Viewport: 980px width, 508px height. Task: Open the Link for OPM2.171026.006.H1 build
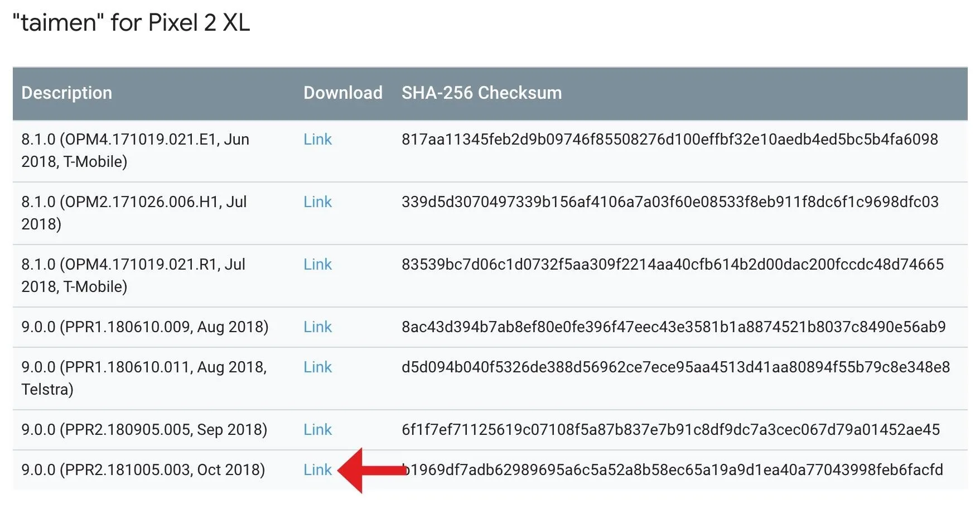[317, 202]
